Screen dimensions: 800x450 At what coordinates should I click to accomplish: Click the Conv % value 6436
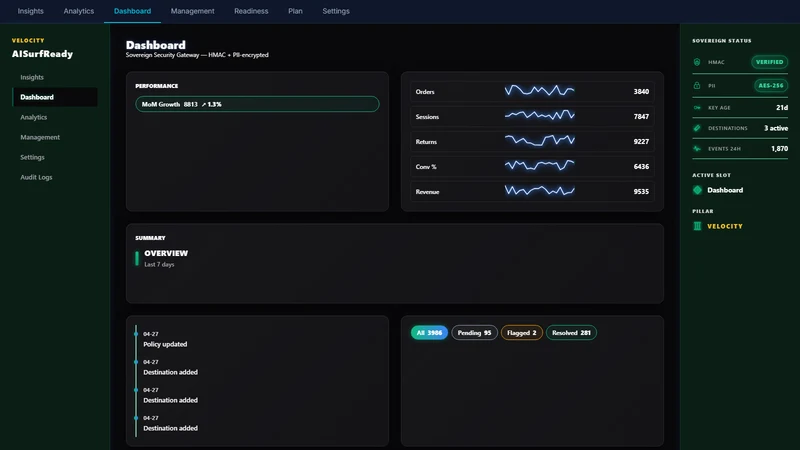tap(641, 167)
